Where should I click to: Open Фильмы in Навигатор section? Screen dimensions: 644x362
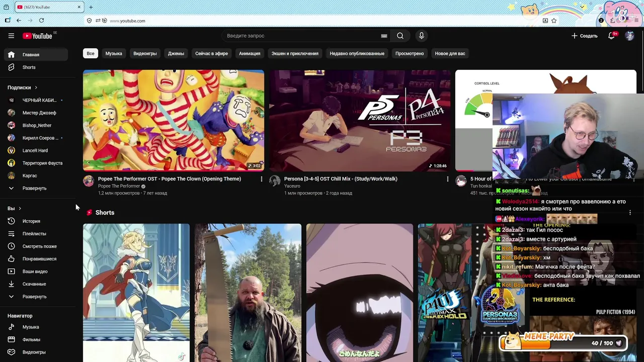[36, 339]
